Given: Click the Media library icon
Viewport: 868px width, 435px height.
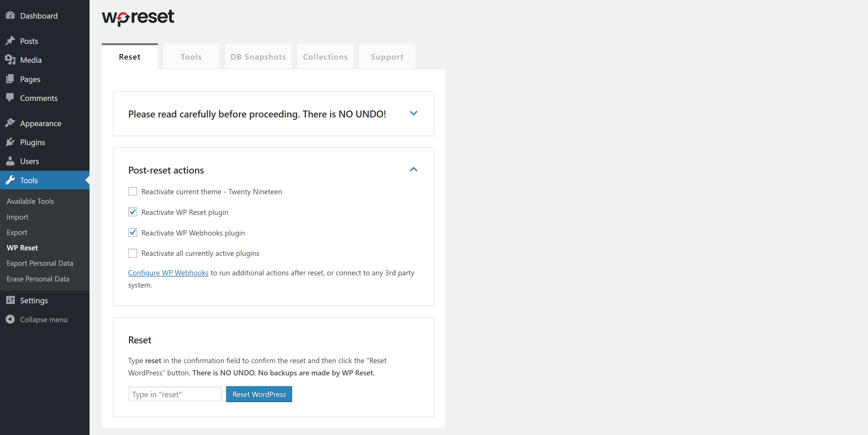Looking at the screenshot, I should coord(10,60).
